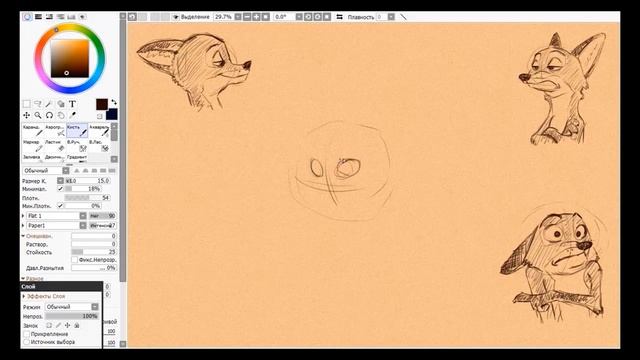The height and width of the screenshot is (360, 640).
Task: Select the Eyedropper tool
Action: coord(72,116)
